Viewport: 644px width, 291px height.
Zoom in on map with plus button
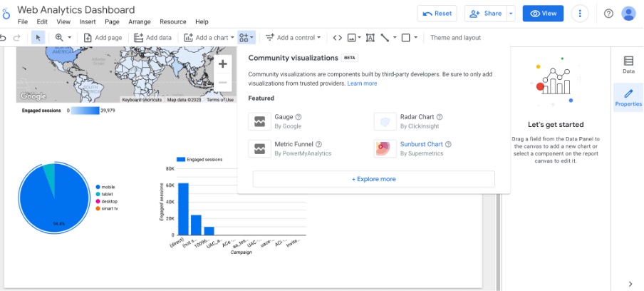(x=222, y=63)
